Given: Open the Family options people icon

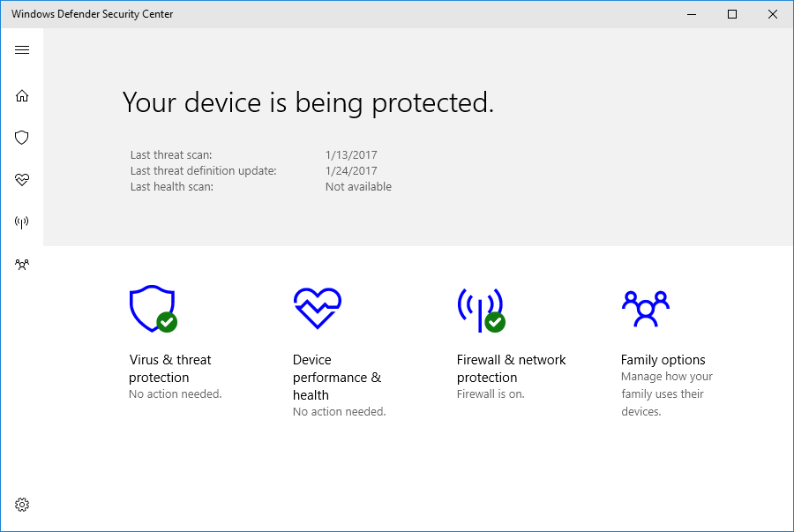Looking at the screenshot, I should (x=645, y=308).
